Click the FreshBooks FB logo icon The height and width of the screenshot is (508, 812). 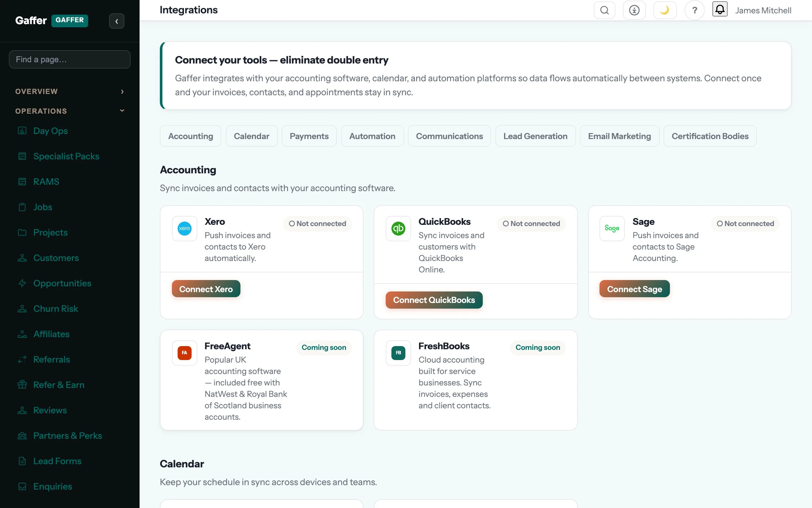coord(398,353)
